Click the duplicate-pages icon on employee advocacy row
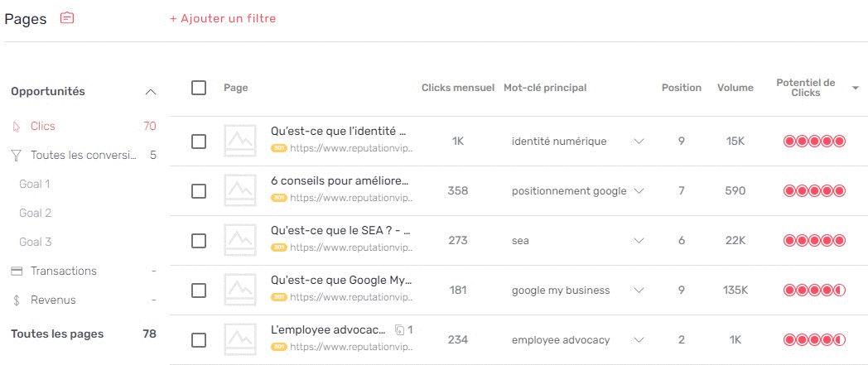The image size is (868, 365). pos(399,330)
